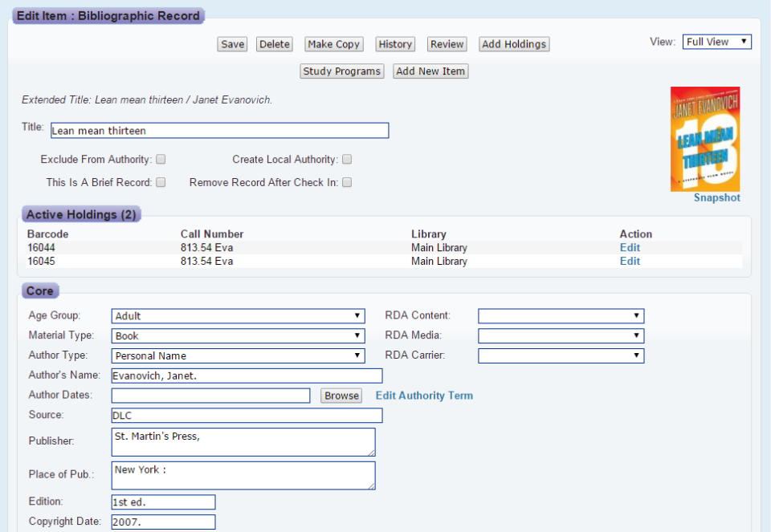771x532 pixels.
Task: Open the Author Type dropdown
Action: click(238, 355)
